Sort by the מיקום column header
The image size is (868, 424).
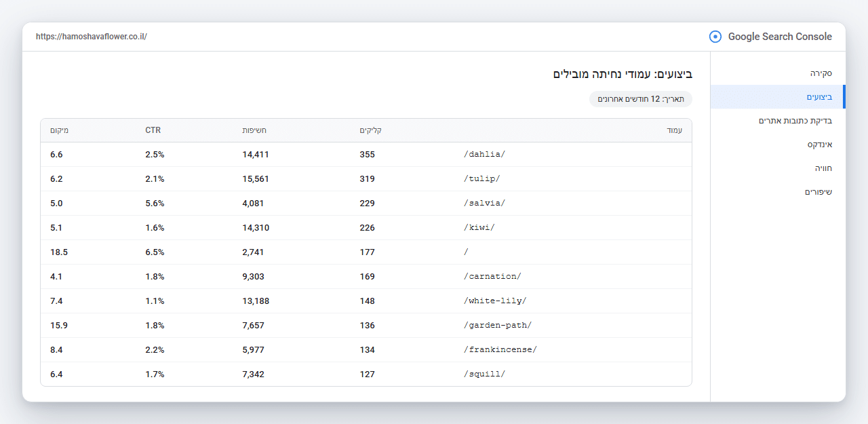pos(59,130)
